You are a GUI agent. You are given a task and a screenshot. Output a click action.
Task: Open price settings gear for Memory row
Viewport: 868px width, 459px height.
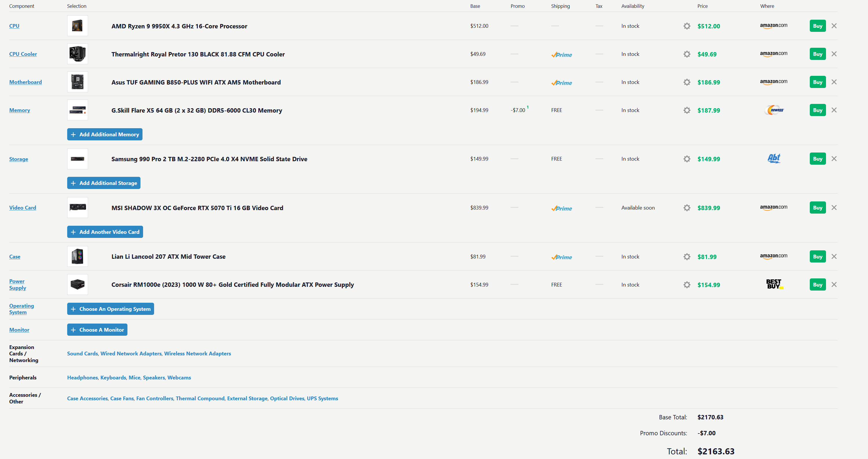687,110
